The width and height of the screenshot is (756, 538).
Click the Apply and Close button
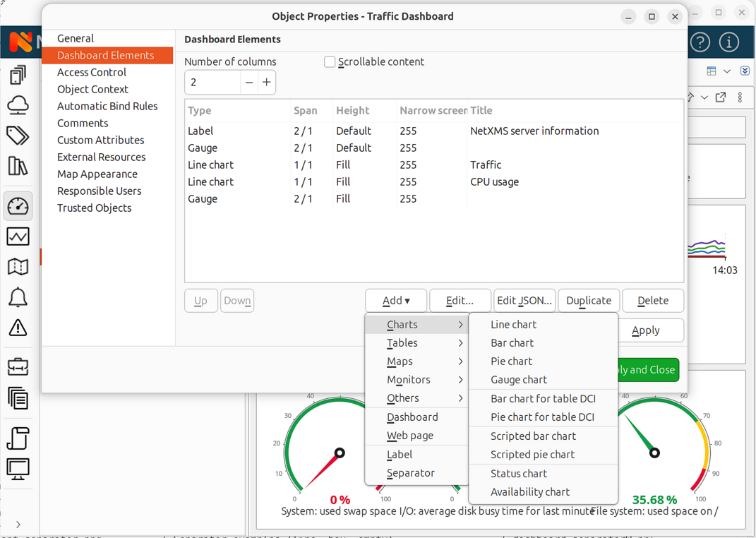click(x=647, y=369)
